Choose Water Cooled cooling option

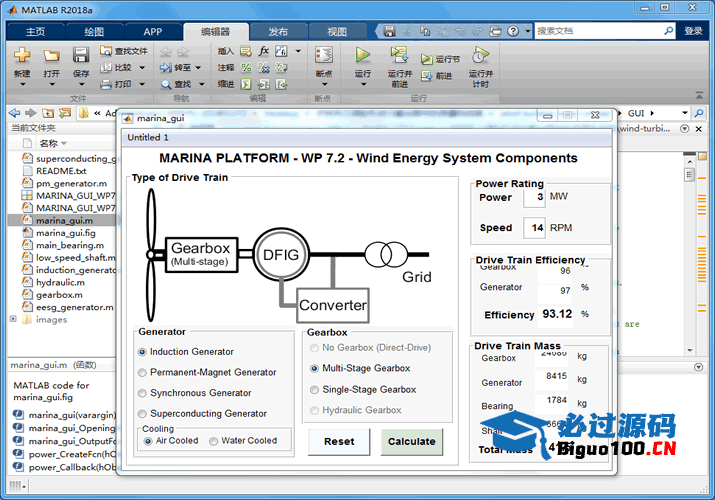[x=213, y=441]
